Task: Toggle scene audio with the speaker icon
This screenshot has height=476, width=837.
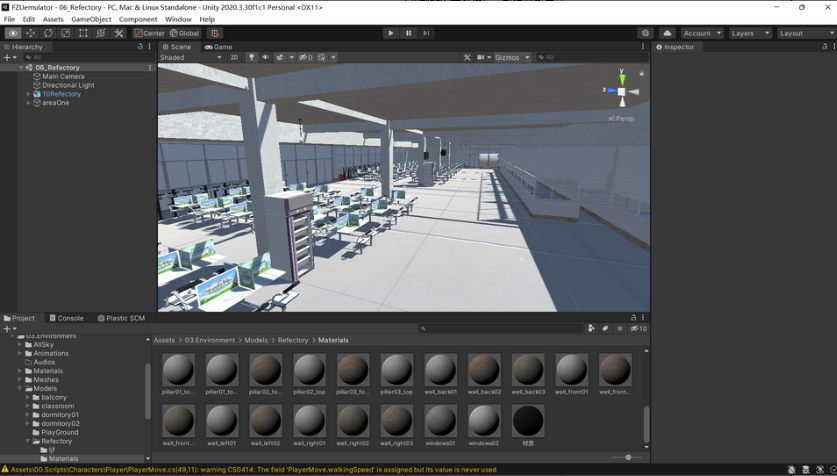Action: (x=265, y=58)
